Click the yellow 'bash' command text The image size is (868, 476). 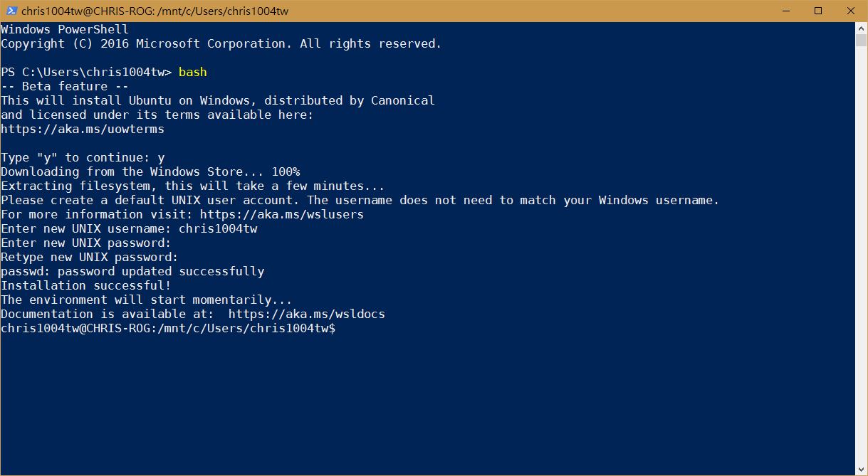pyautogui.click(x=193, y=72)
